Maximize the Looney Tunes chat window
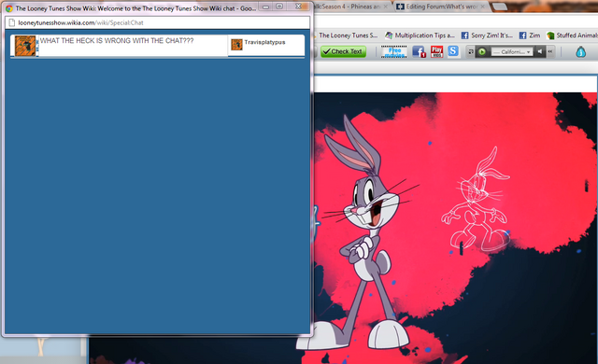The image size is (598, 364). click(x=279, y=7)
